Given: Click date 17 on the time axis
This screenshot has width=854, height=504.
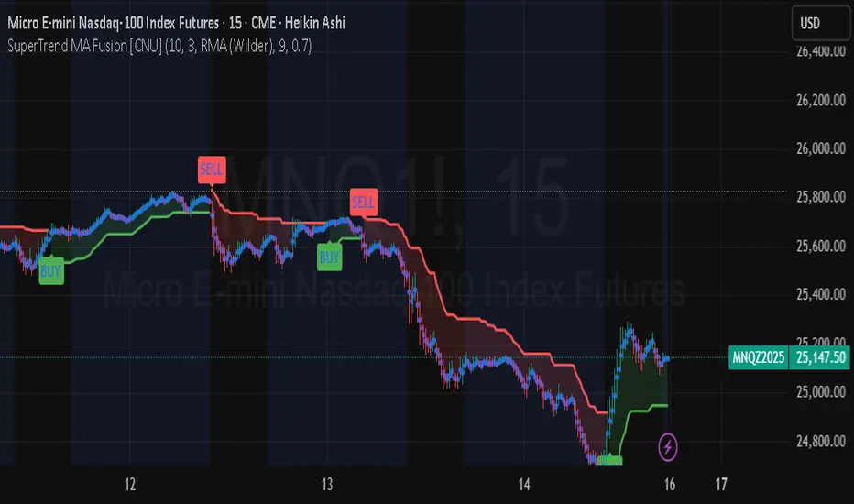Looking at the screenshot, I should point(721,484).
